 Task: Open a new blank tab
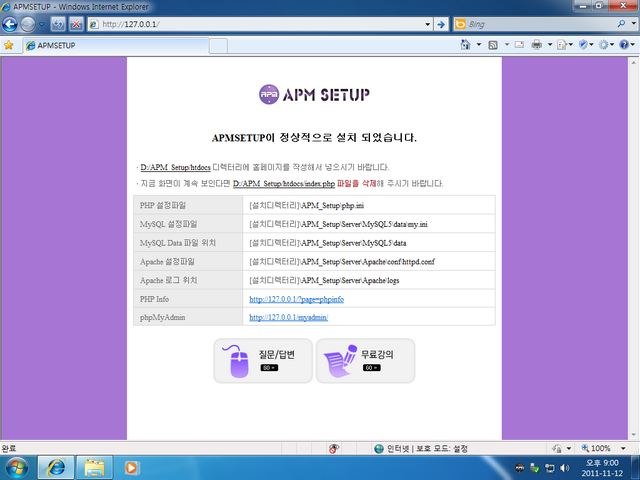click(x=218, y=46)
